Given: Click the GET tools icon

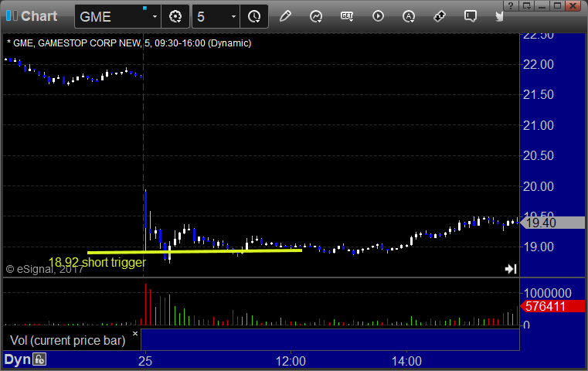Looking at the screenshot, I should pos(347,16).
